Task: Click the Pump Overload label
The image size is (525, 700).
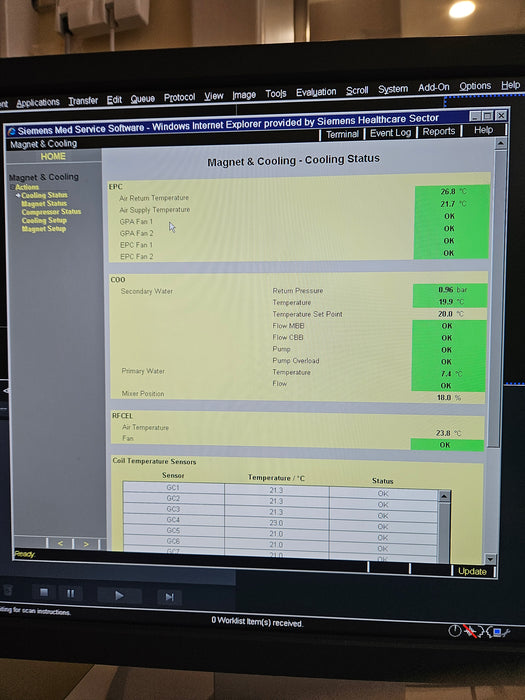Action: (x=296, y=361)
